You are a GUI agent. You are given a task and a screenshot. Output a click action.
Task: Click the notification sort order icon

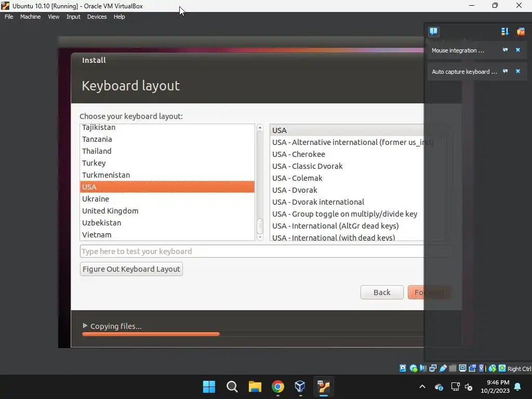(505, 32)
